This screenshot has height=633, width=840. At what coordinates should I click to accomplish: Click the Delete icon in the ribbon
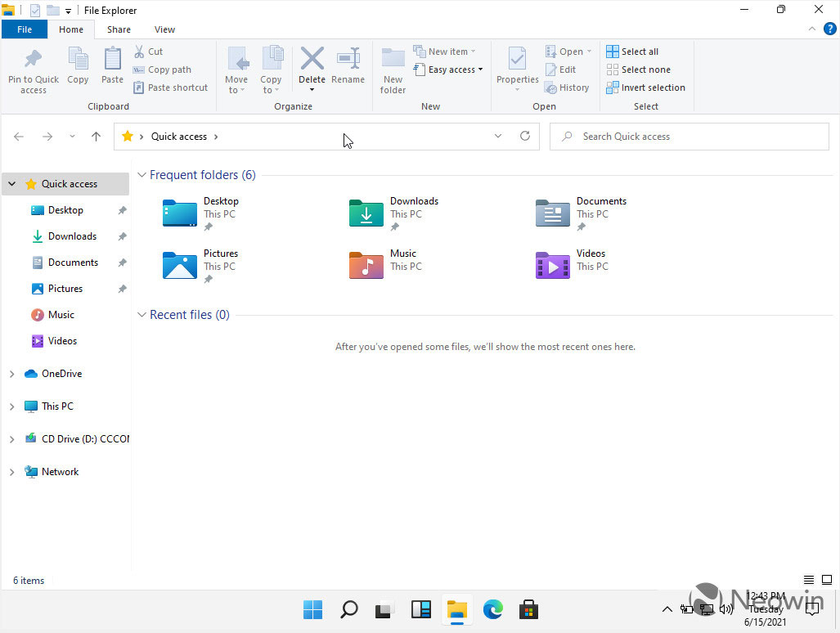click(312, 60)
